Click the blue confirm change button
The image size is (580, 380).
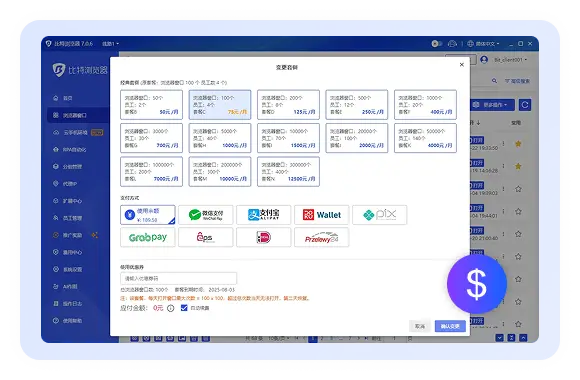point(450,326)
